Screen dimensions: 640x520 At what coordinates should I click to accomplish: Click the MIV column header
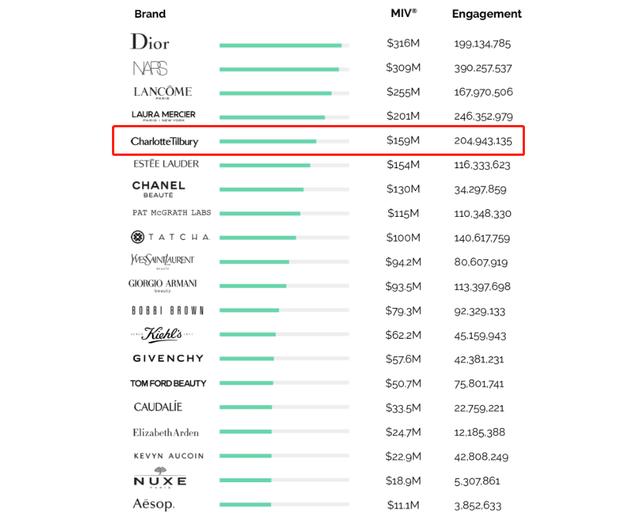tap(403, 14)
